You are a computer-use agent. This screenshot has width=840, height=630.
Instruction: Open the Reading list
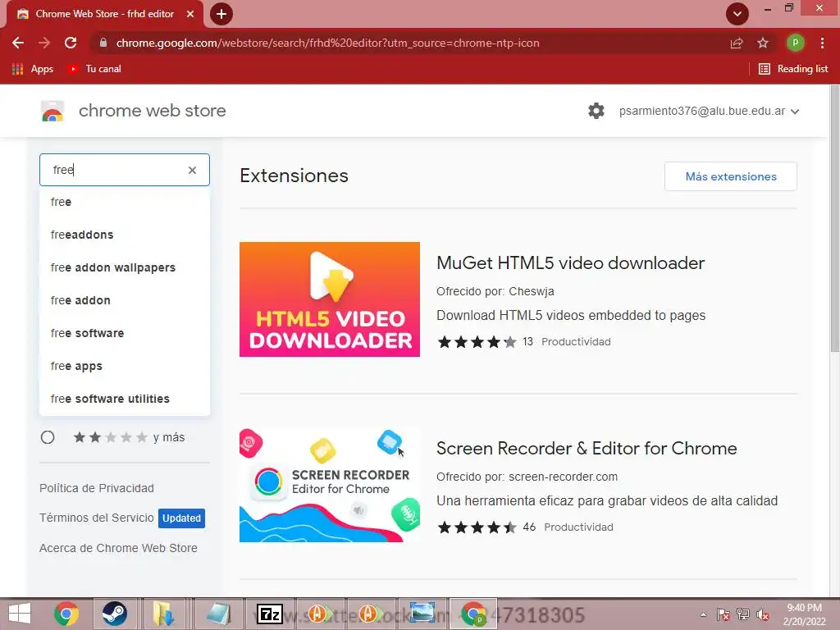pos(794,69)
